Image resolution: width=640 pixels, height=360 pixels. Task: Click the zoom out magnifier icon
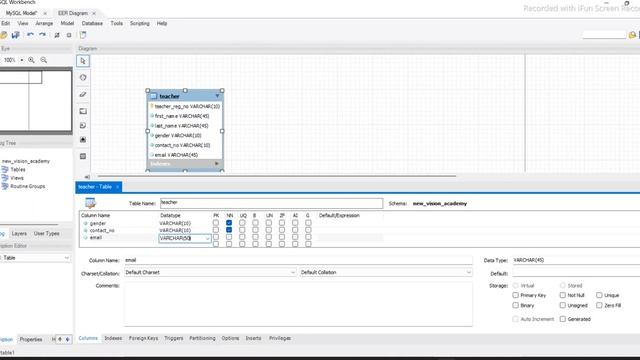click(44, 60)
